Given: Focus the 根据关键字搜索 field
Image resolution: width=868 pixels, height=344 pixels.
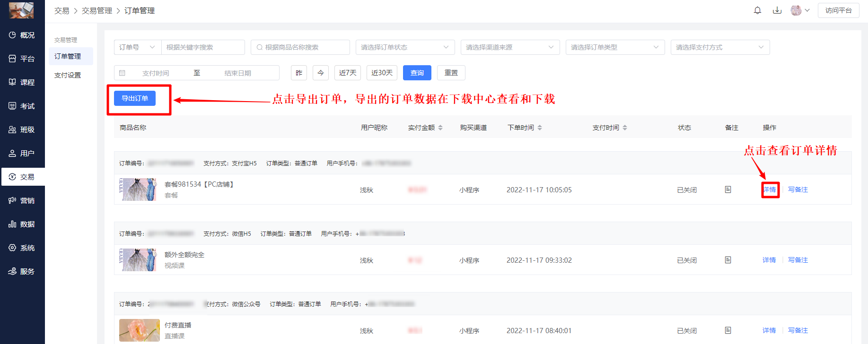Looking at the screenshot, I should point(203,47).
